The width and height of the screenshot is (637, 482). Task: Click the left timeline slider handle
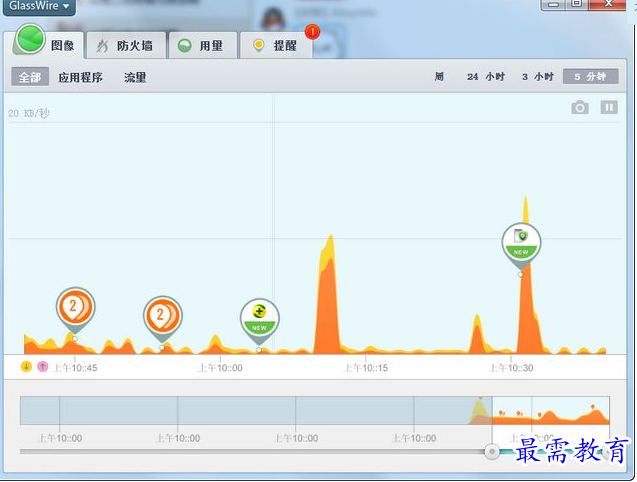point(492,451)
